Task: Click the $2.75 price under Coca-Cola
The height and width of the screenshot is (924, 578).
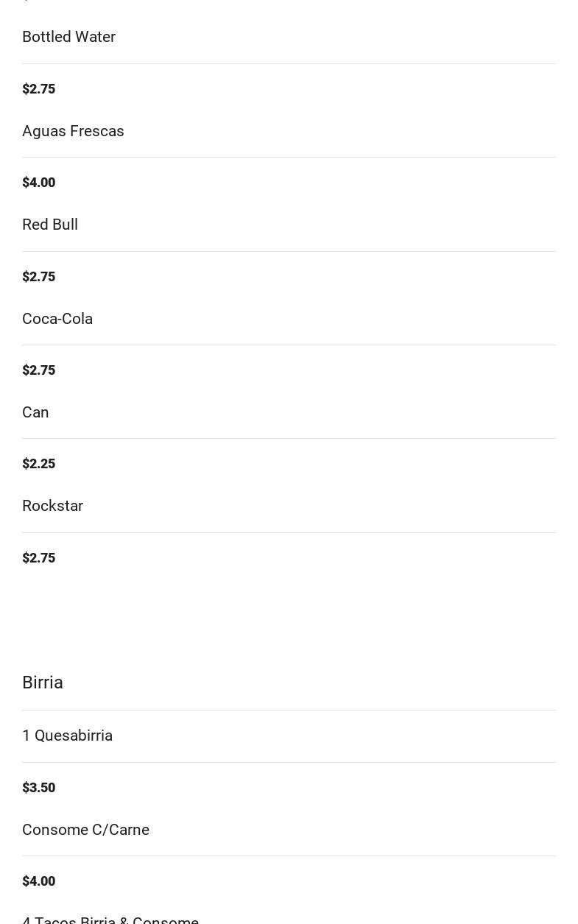Action: 39,370
